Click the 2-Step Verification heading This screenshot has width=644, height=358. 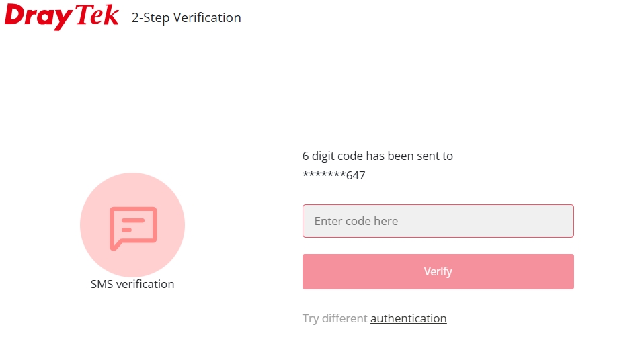[186, 18]
